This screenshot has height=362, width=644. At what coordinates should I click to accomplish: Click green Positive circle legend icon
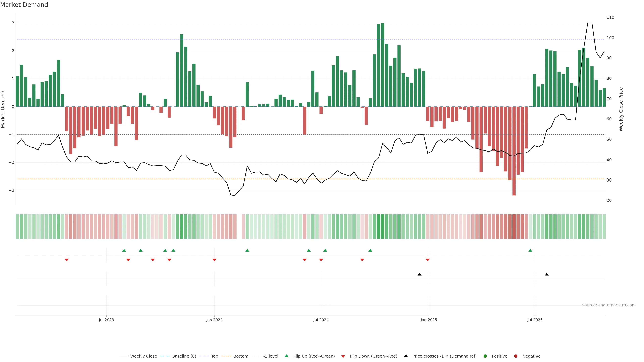point(485,356)
